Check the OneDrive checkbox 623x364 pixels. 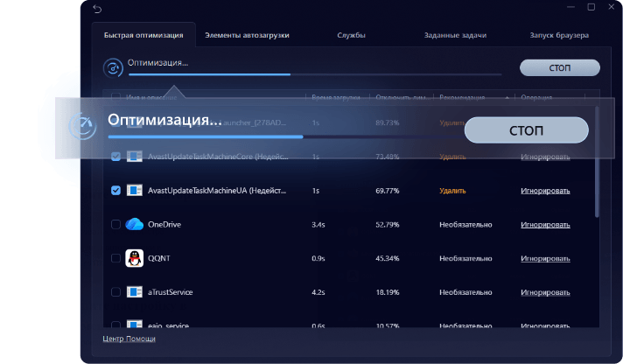(x=115, y=225)
